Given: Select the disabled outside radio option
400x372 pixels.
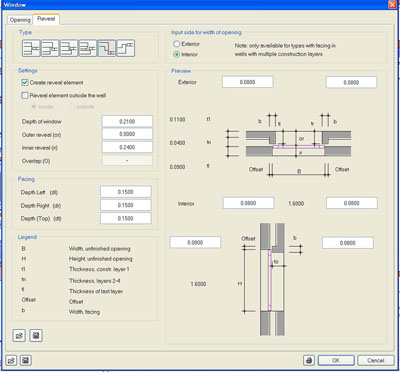Looking at the screenshot, I should click(71, 107).
